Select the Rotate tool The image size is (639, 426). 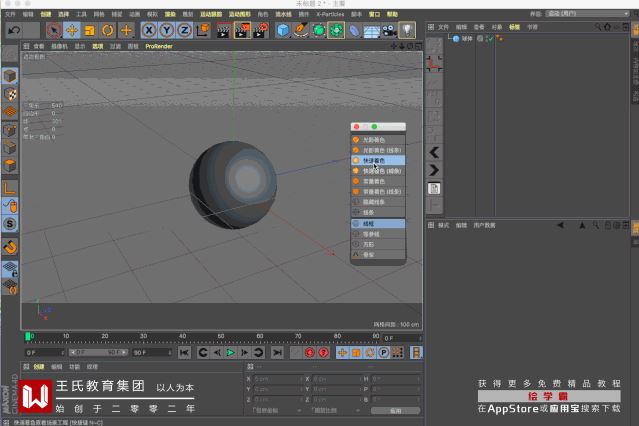pos(108,30)
